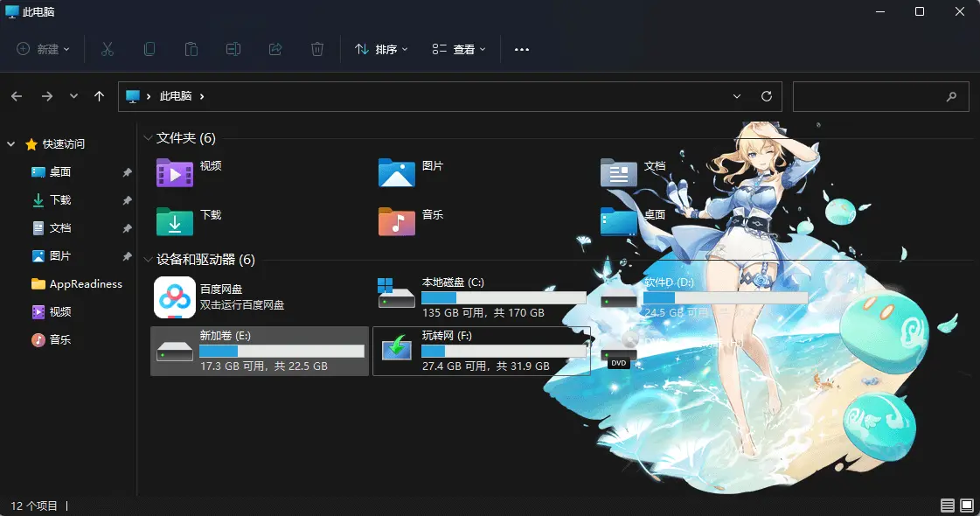Click the Delete trash icon
Viewport: 980px width, 516px height.
coord(317,49)
